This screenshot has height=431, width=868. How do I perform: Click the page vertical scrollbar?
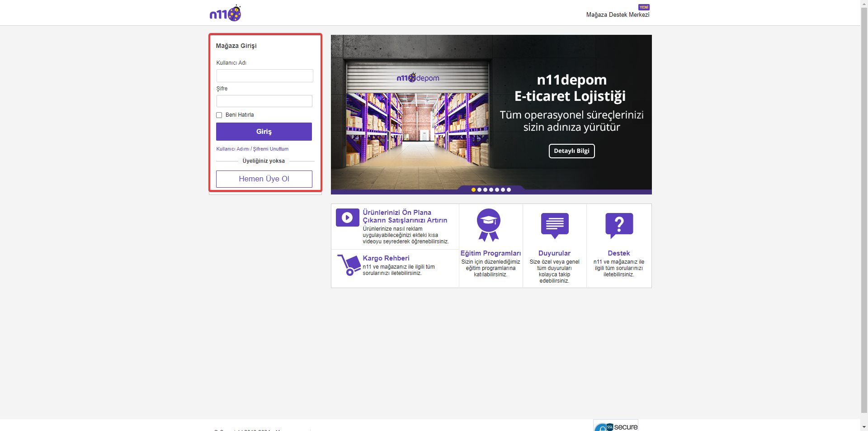pyautogui.click(x=864, y=211)
